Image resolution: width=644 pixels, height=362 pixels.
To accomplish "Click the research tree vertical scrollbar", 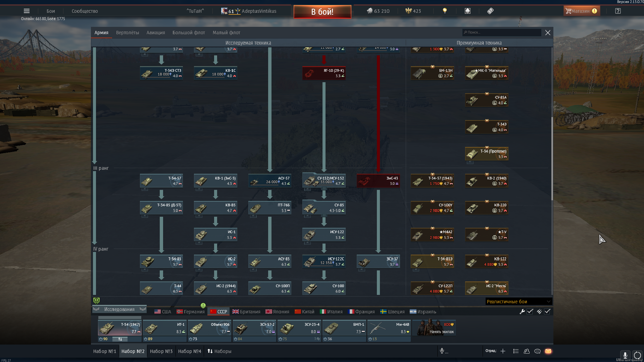I will click(x=552, y=159).
